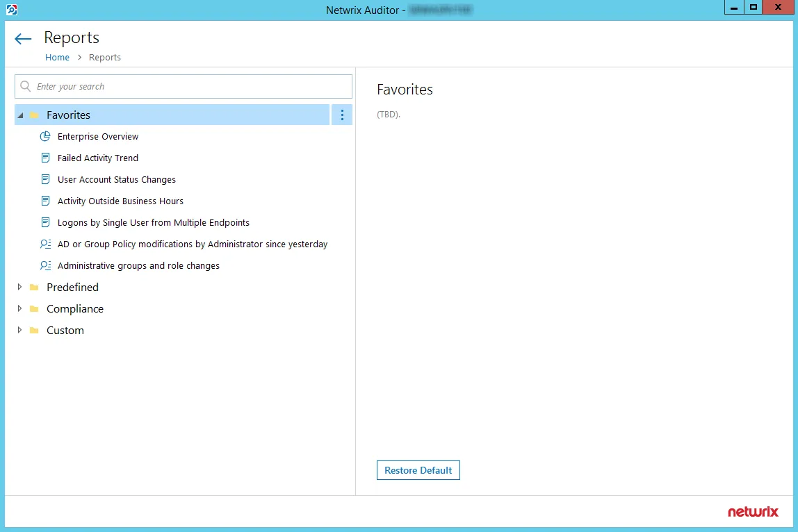Image resolution: width=798 pixels, height=532 pixels.
Task: Open the Enterprise Overview report
Action: point(98,136)
